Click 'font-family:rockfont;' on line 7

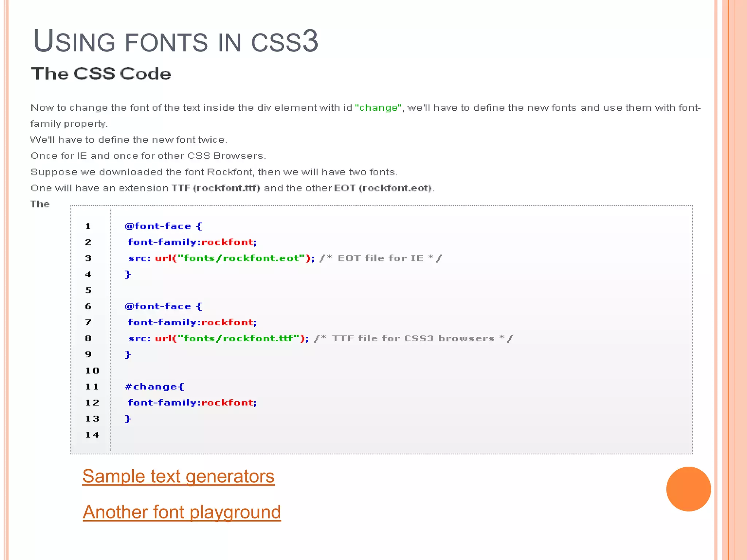(192, 322)
